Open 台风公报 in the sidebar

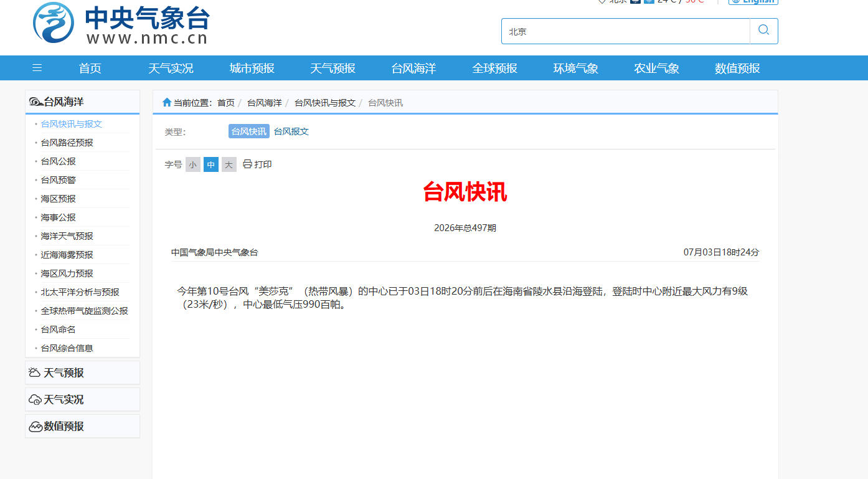click(59, 161)
